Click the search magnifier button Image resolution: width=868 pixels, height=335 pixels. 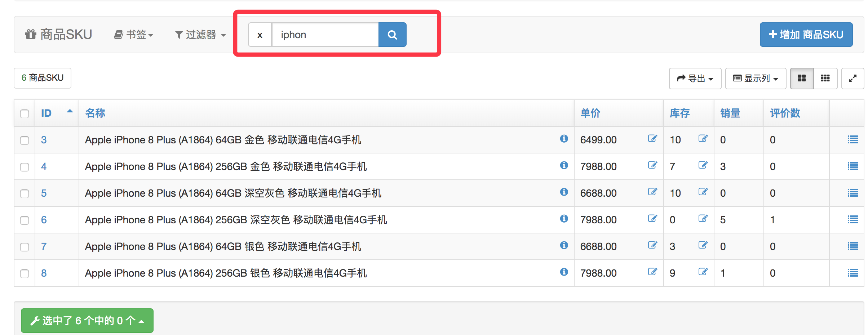pyautogui.click(x=392, y=35)
